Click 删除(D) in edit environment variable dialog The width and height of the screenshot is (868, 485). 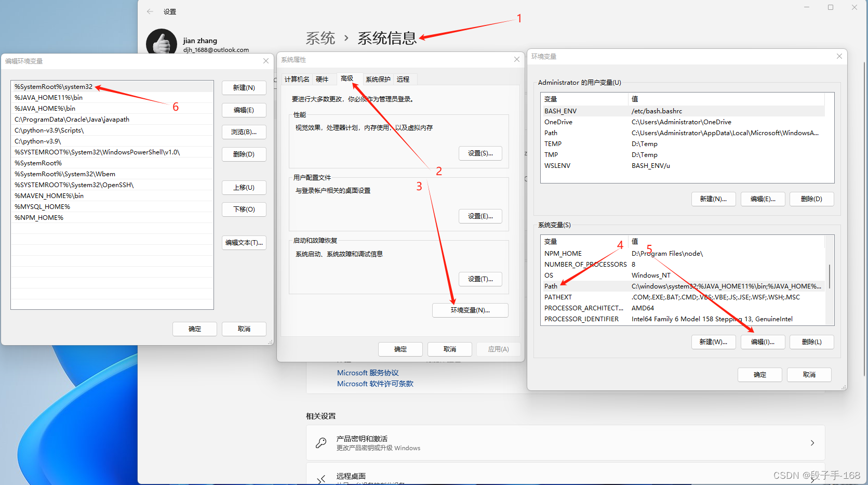[x=244, y=154]
